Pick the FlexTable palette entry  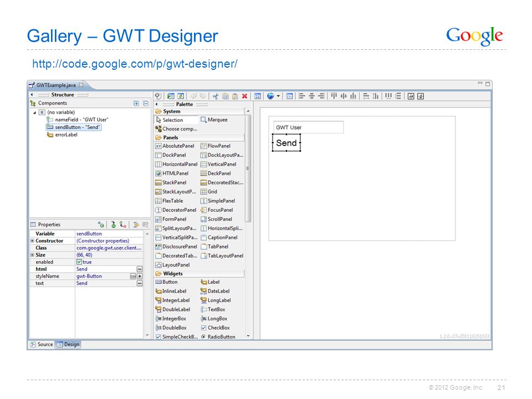[169, 201]
